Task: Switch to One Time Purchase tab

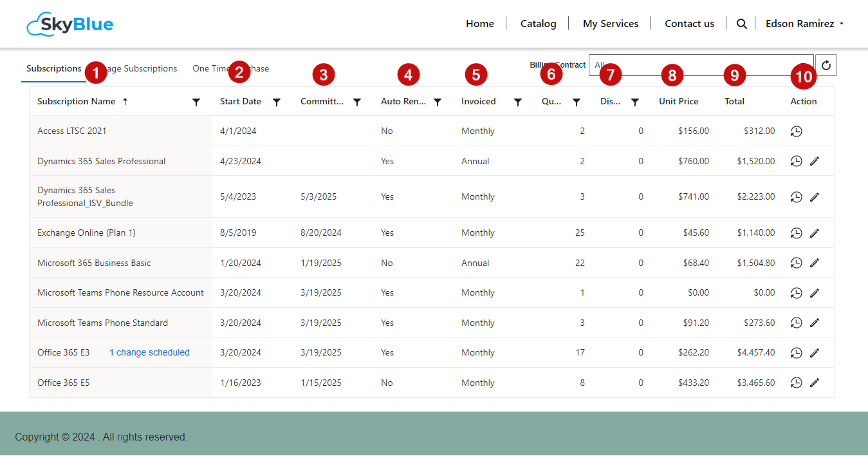Action: point(231,69)
